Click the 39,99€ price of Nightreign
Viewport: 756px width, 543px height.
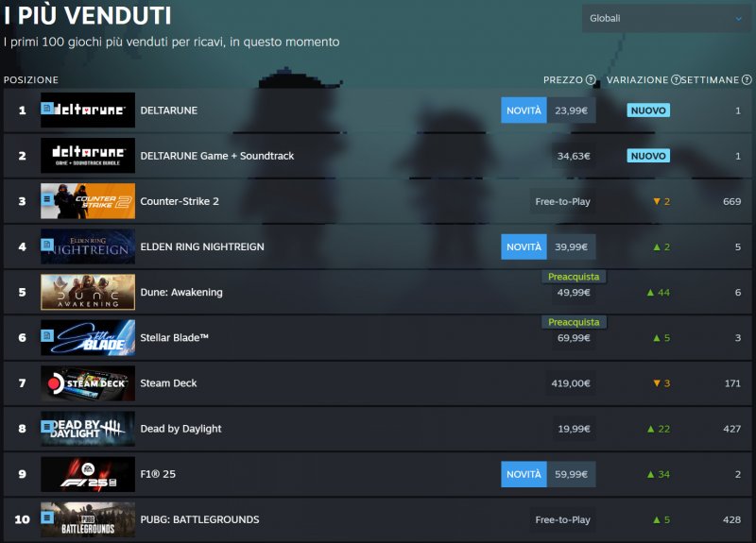click(x=572, y=246)
